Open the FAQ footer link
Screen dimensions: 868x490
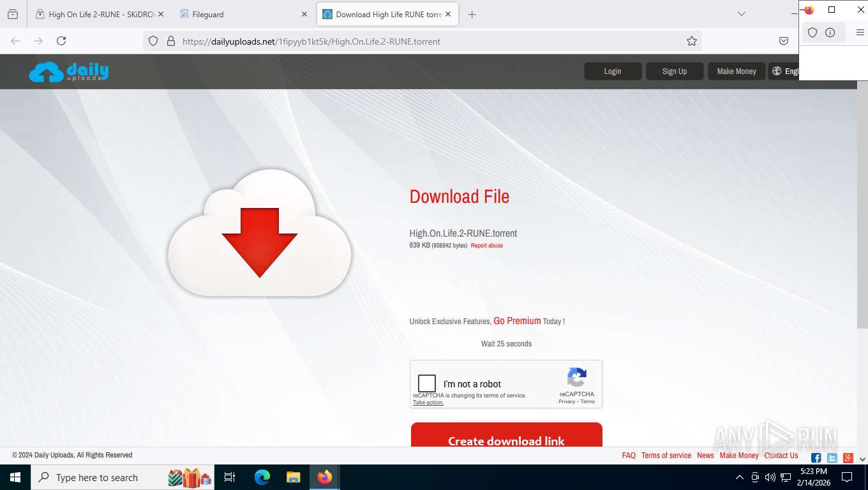tap(629, 455)
